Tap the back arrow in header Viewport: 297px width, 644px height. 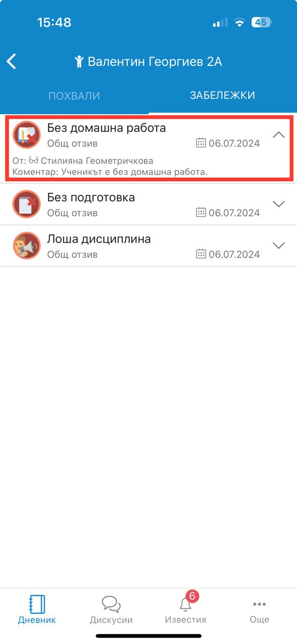click(12, 61)
